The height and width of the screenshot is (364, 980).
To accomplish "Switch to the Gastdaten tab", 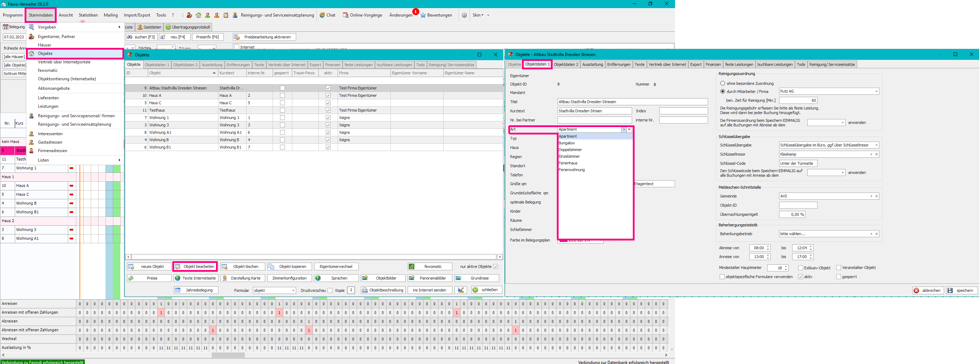I will coord(149,27).
